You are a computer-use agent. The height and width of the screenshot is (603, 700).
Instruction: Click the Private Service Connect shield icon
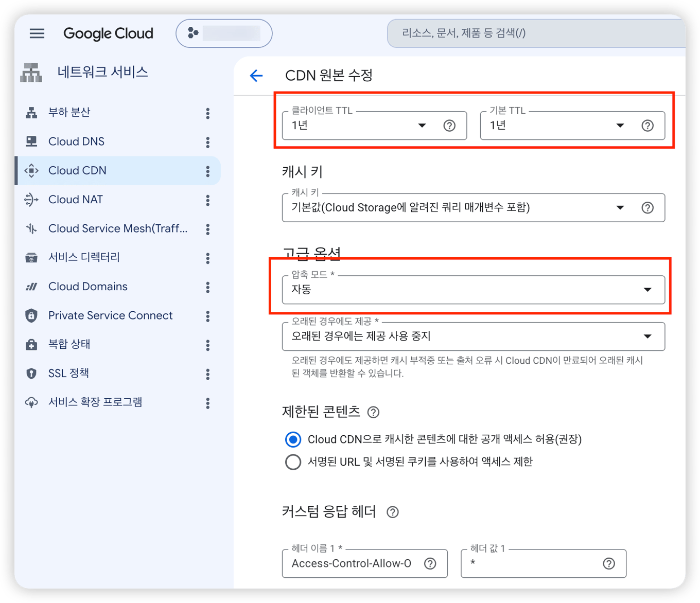31,315
